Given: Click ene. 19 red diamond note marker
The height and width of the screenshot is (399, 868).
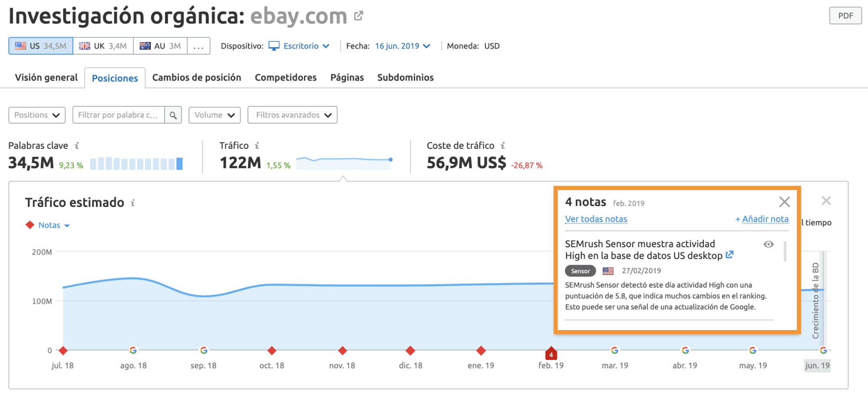Looking at the screenshot, I should coord(481,350).
